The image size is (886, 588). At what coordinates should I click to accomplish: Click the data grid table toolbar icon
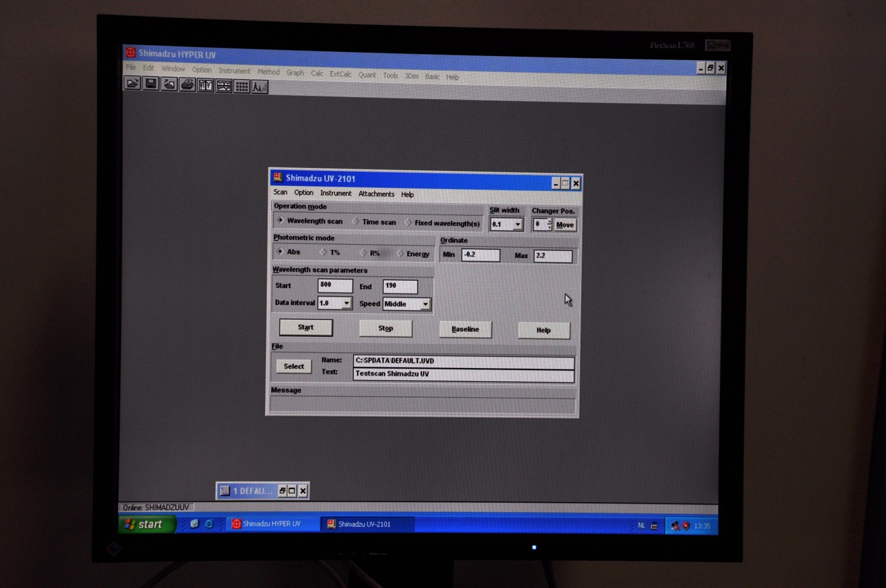(242, 86)
